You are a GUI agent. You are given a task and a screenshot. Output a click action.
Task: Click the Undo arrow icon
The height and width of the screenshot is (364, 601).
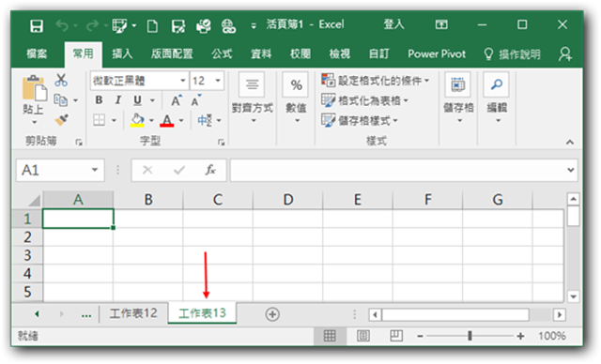coord(62,25)
